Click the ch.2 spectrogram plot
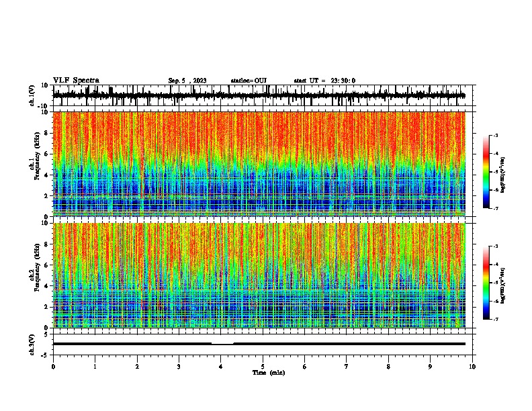 pyautogui.click(x=259, y=275)
